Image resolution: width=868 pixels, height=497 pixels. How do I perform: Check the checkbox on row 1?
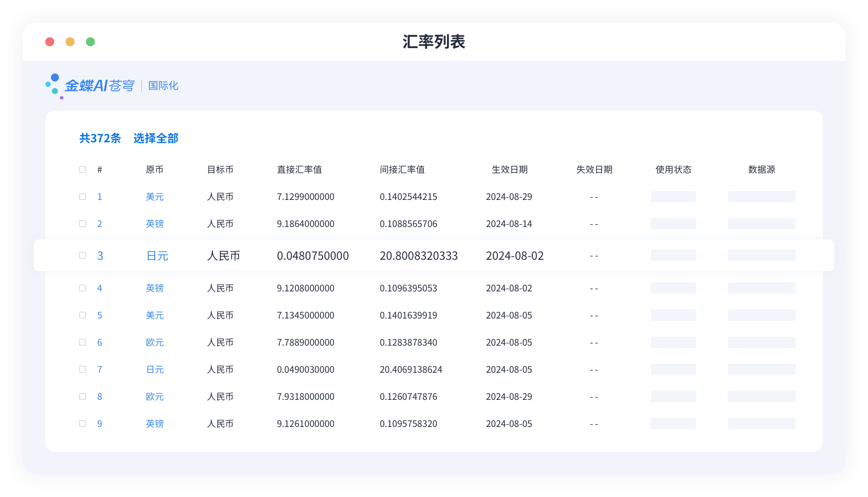coord(82,196)
